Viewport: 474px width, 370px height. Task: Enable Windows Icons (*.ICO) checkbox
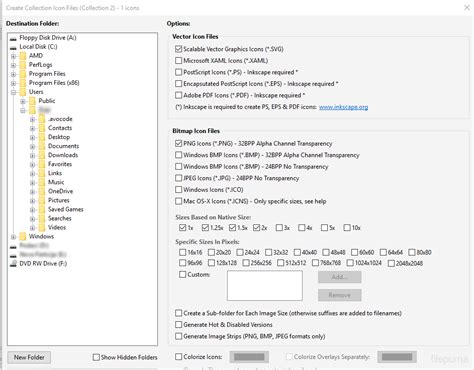tap(179, 190)
